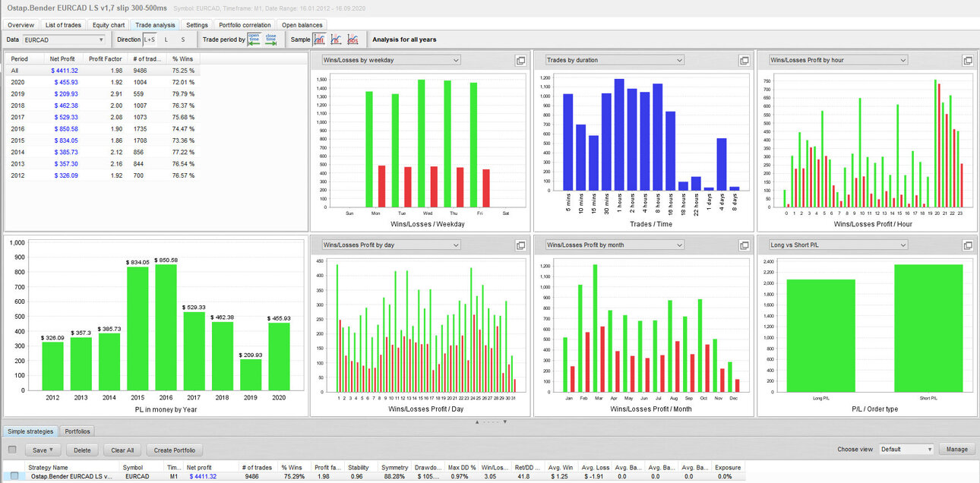This screenshot has width=980, height=483.
Task: Open the Wins/Losses Profit by month dropdown
Action: click(614, 245)
